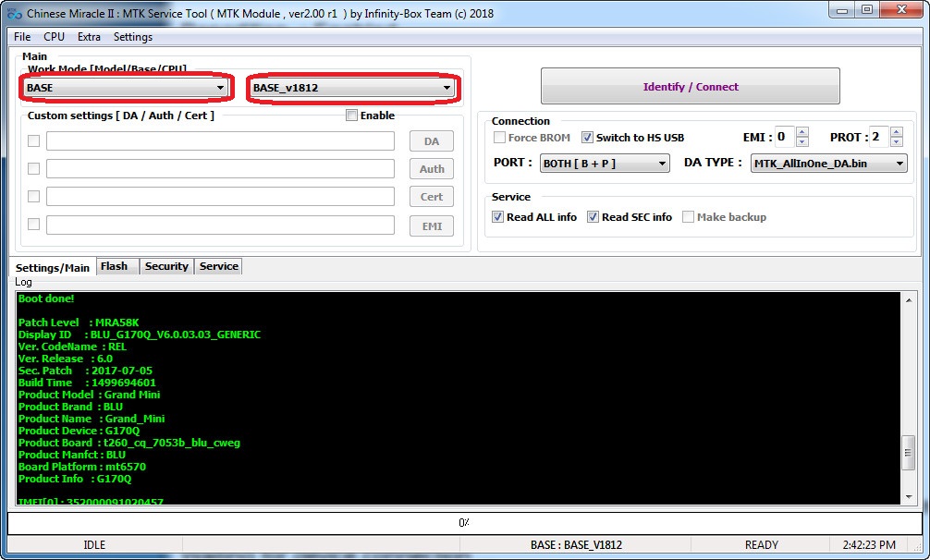Click 'BASE : BASE_V1812' status bar entry

(577, 544)
